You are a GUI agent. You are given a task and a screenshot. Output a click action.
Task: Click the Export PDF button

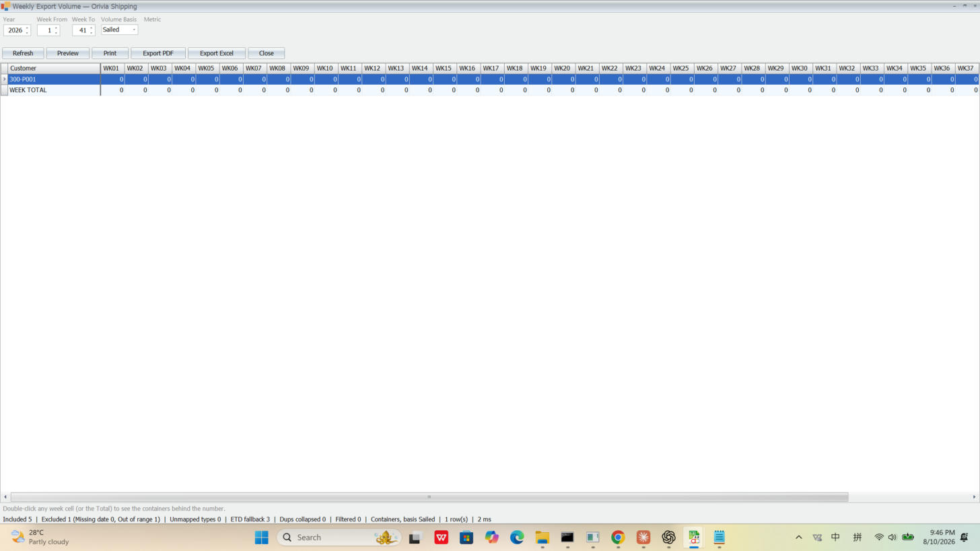pos(158,53)
